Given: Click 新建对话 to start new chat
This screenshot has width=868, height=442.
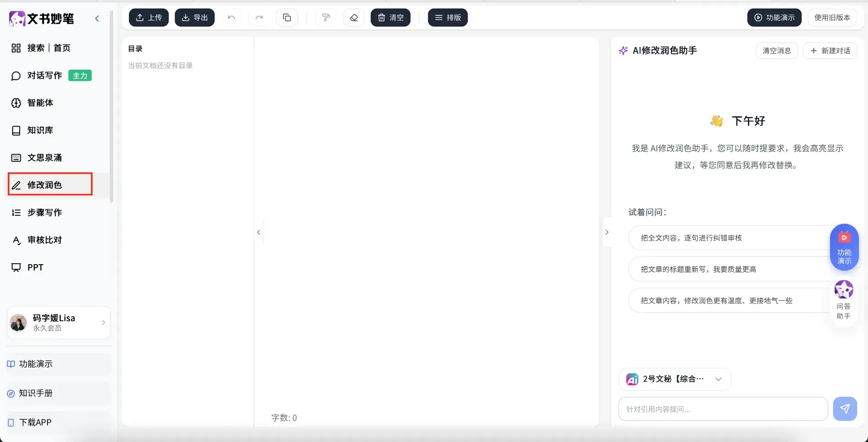Looking at the screenshot, I should 830,51.
